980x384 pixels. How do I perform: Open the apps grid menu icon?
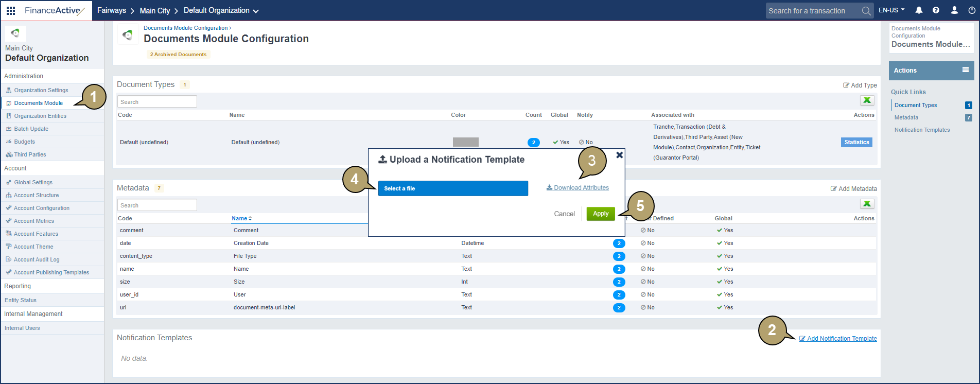(11, 10)
